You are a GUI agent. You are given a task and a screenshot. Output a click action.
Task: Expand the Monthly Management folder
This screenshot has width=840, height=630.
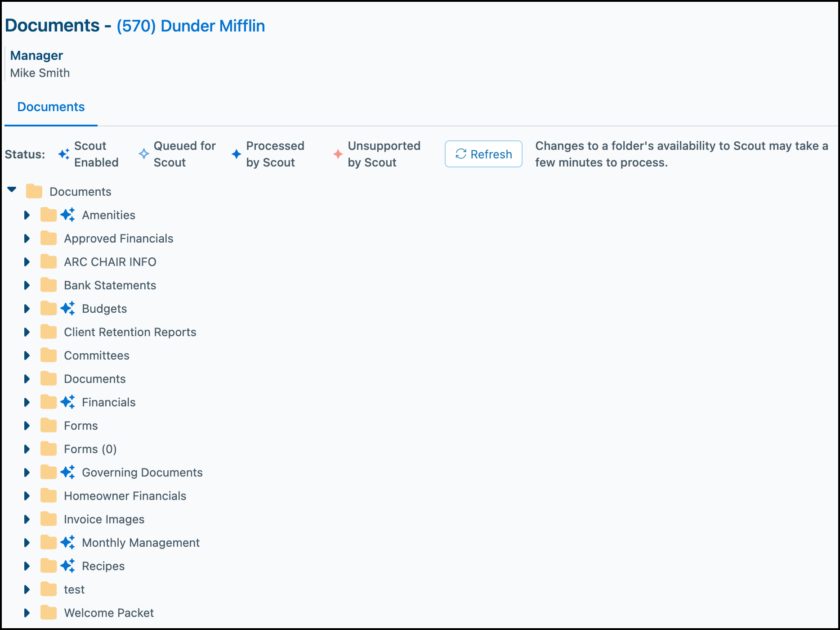27,543
